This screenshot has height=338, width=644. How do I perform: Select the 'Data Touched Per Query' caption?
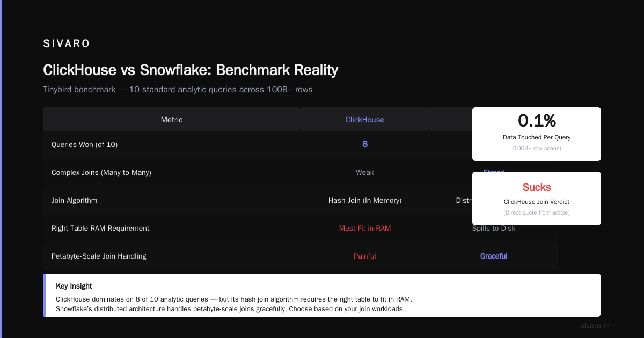(537, 137)
